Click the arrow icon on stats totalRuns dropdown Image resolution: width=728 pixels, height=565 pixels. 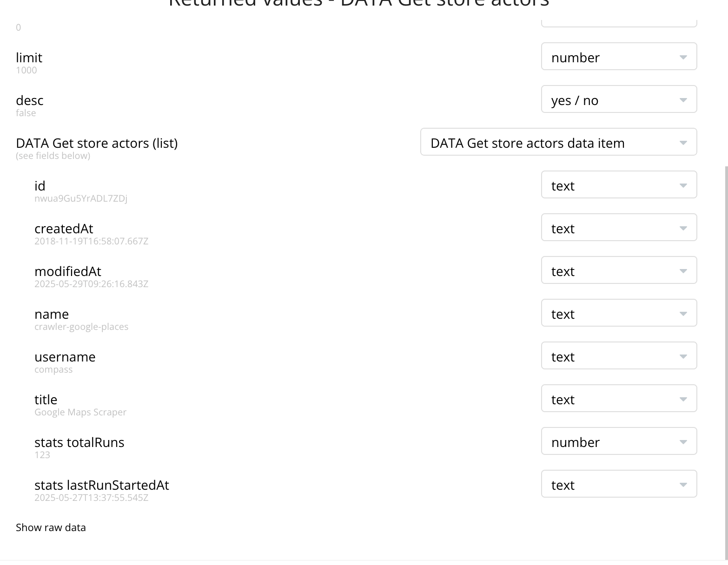click(x=683, y=442)
